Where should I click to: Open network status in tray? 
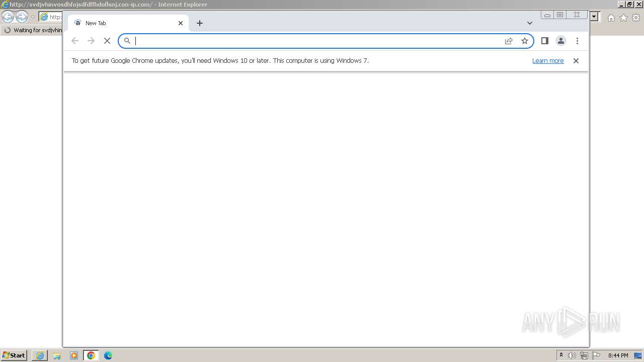[x=584, y=355]
